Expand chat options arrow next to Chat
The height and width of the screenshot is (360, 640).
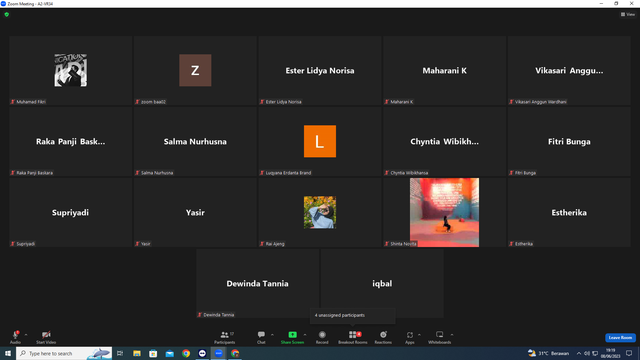tap(272, 335)
